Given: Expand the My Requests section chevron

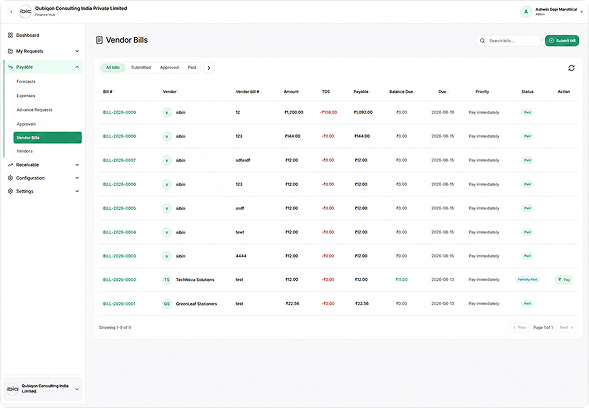Looking at the screenshot, I should (77, 51).
